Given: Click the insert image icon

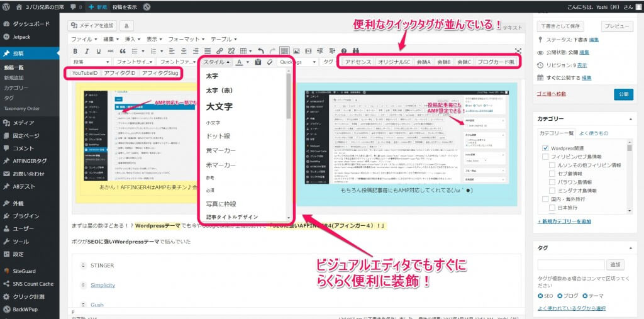Looking at the screenshot, I should coord(296,52).
